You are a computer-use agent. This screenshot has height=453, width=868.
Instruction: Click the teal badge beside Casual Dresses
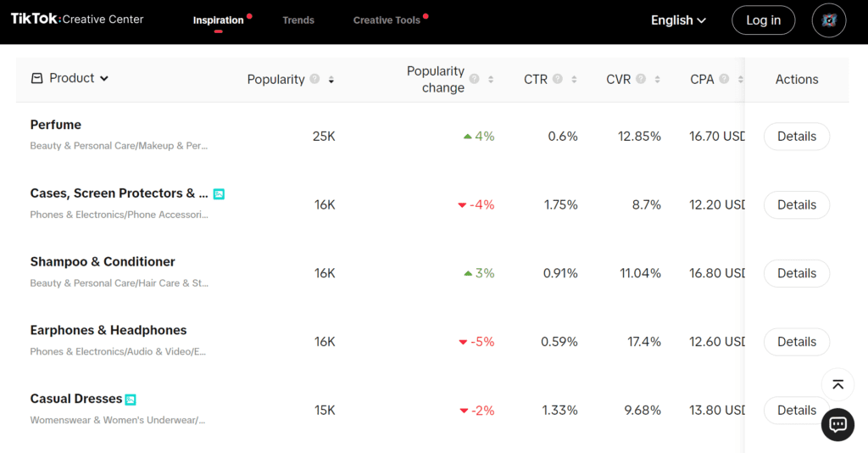point(131,400)
